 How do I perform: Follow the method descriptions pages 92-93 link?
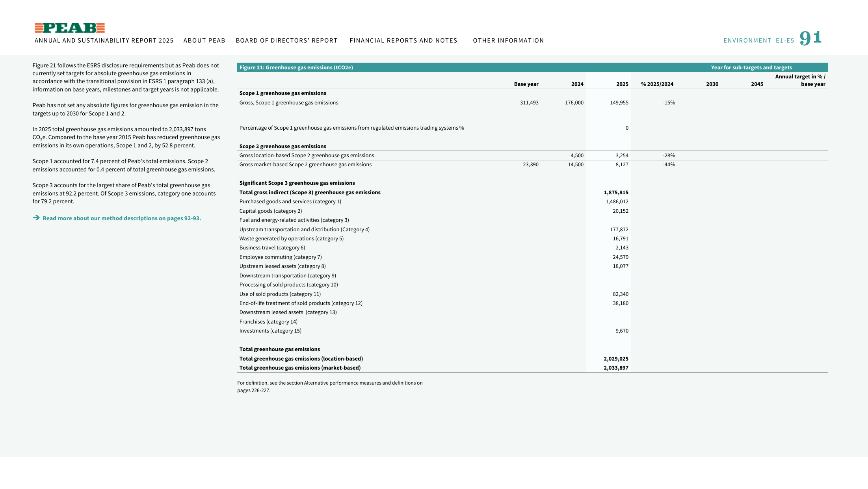pos(122,218)
